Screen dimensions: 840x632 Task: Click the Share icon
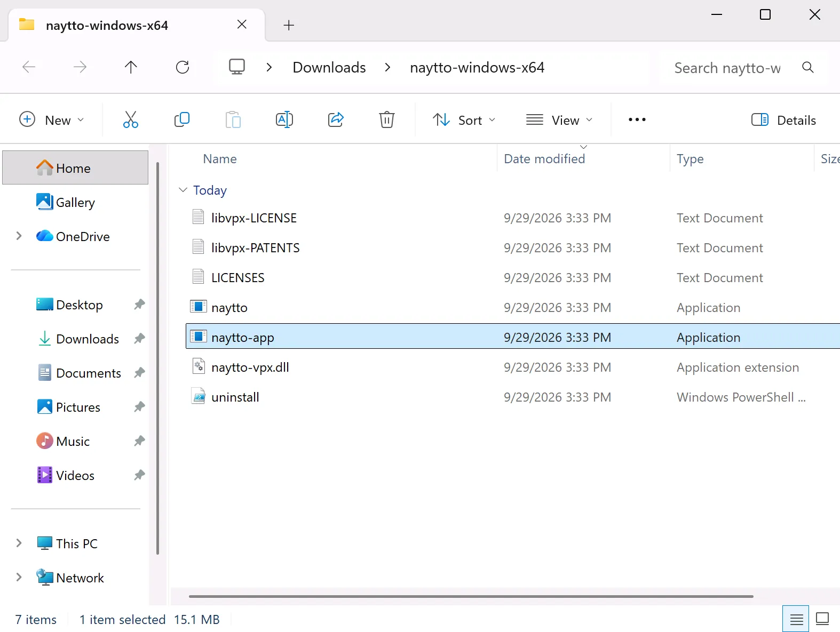coord(336,119)
